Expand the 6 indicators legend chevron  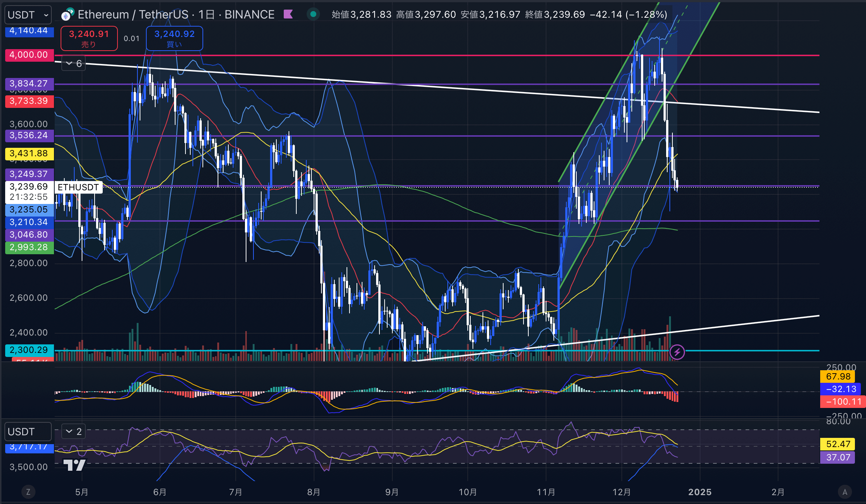point(74,64)
